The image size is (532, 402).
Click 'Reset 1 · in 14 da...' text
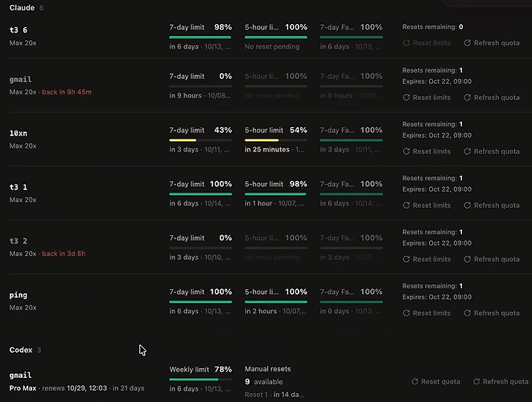(274, 395)
